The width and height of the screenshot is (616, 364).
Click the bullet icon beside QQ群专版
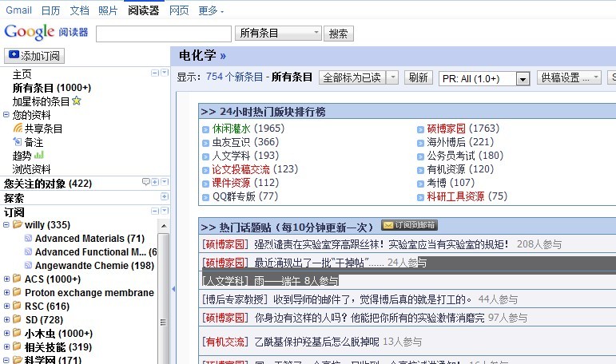pos(205,197)
